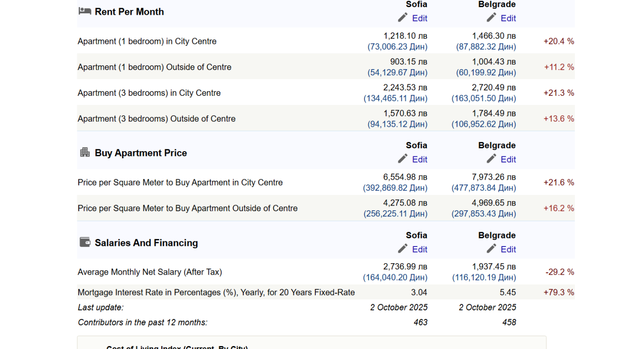Click the +79.3 % mortgage rate difference
Image resolution: width=644 pixels, height=349 pixels.
click(x=559, y=292)
